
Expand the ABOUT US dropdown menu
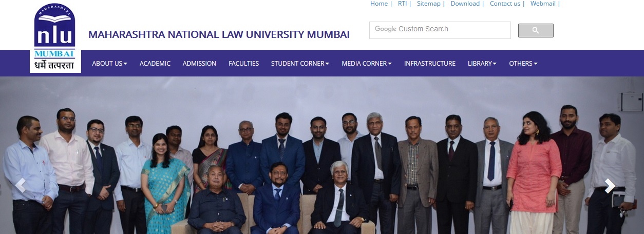click(x=109, y=64)
